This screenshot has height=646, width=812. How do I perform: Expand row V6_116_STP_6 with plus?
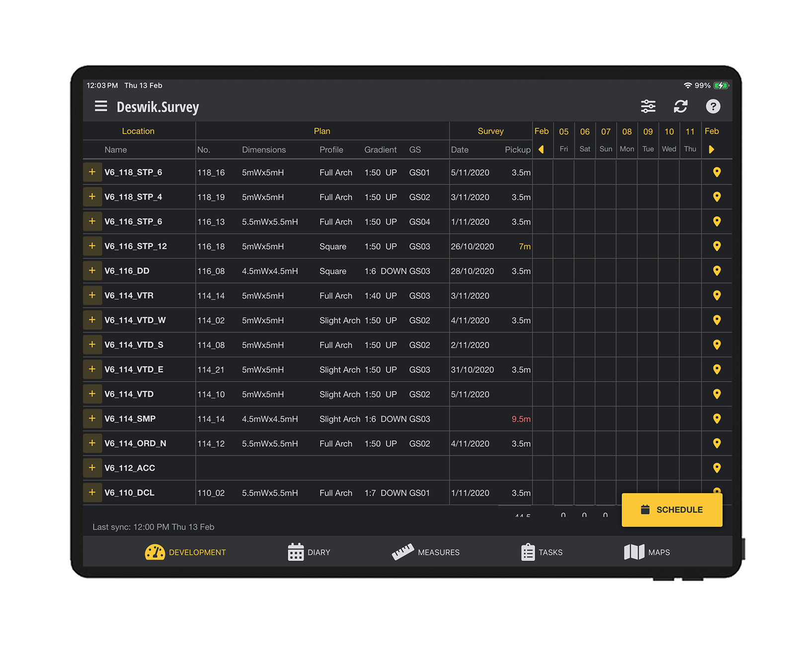coord(92,221)
